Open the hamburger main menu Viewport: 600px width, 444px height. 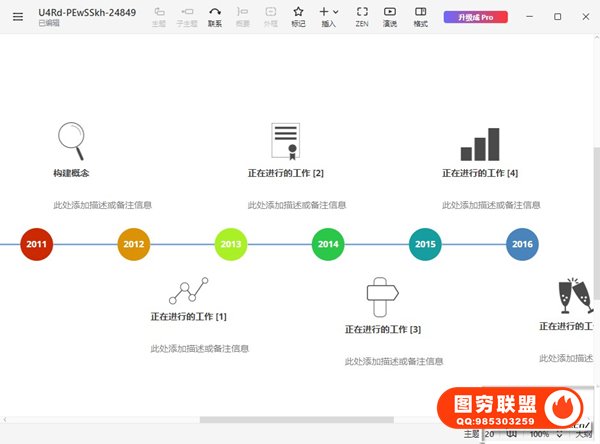click(17, 16)
